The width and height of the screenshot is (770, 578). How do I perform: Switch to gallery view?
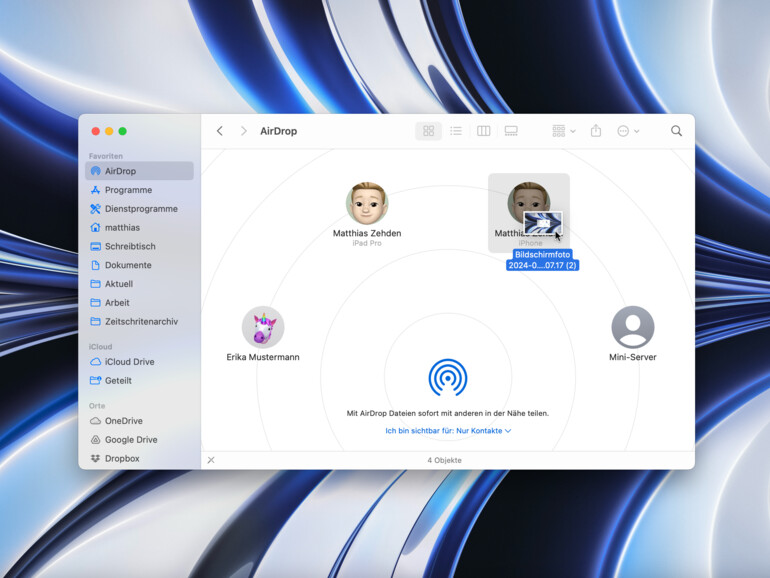[x=511, y=131]
